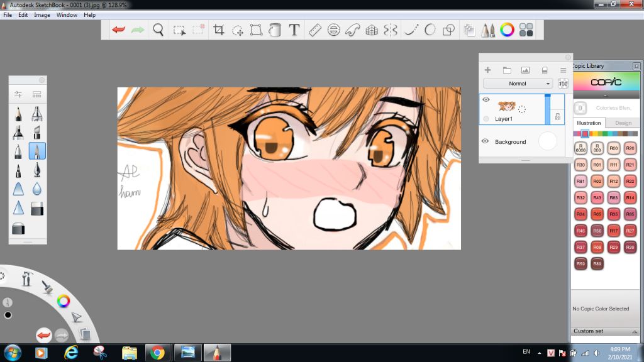Switch to the Illustration tab
Viewport: 644px width, 362px height.
(589, 123)
